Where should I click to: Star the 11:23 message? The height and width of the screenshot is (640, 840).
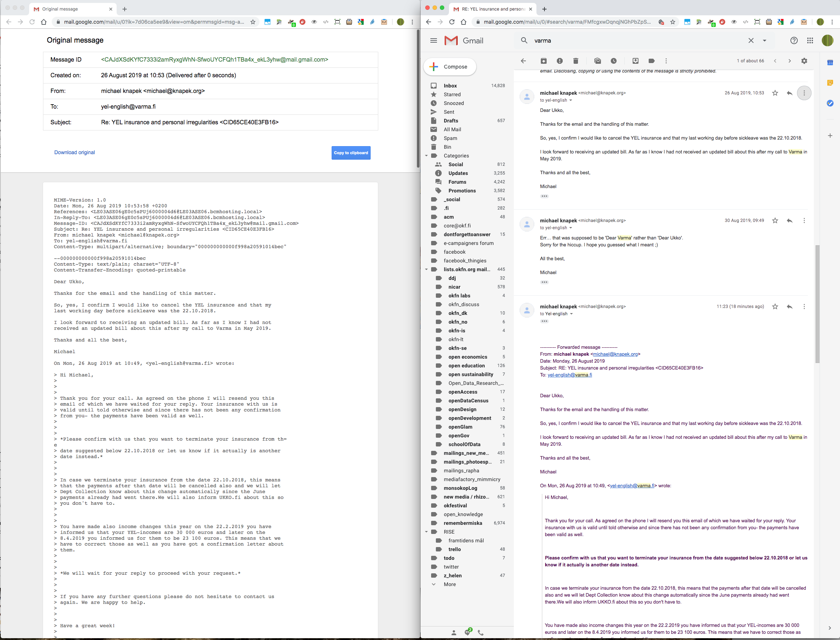(x=775, y=307)
